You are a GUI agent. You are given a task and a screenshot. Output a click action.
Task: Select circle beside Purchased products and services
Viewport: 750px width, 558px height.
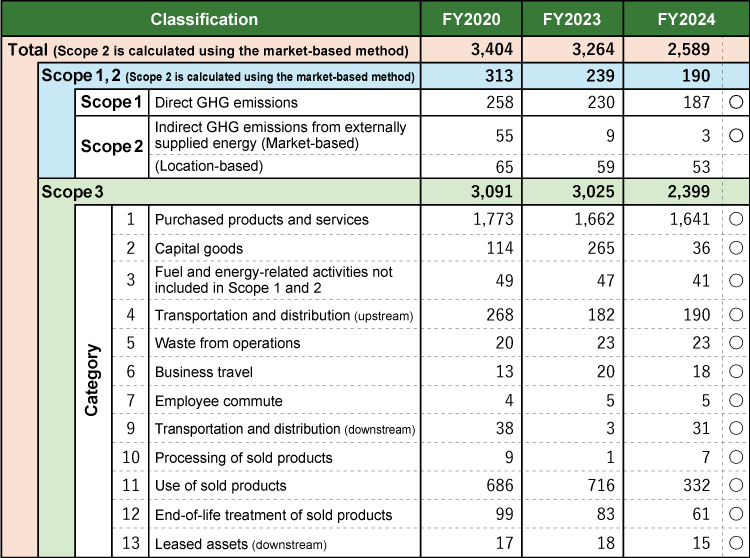736,219
